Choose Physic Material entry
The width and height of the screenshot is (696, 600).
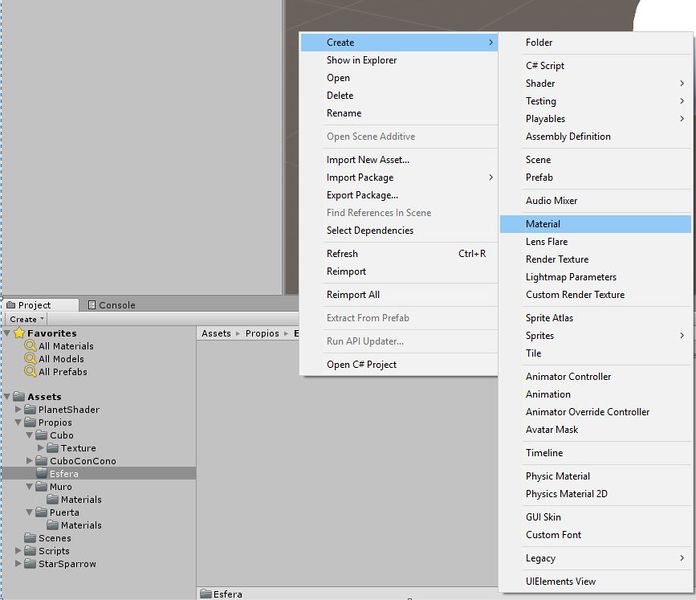click(595, 476)
